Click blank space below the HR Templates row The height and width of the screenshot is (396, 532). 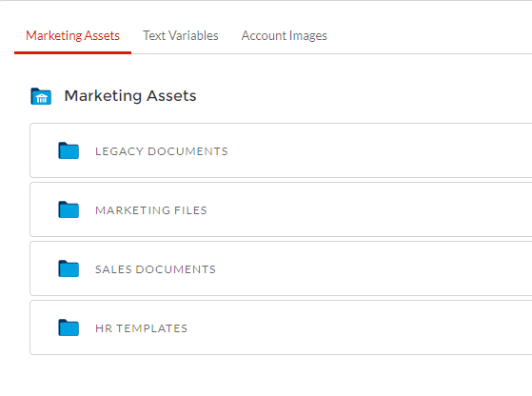[x=271, y=375]
